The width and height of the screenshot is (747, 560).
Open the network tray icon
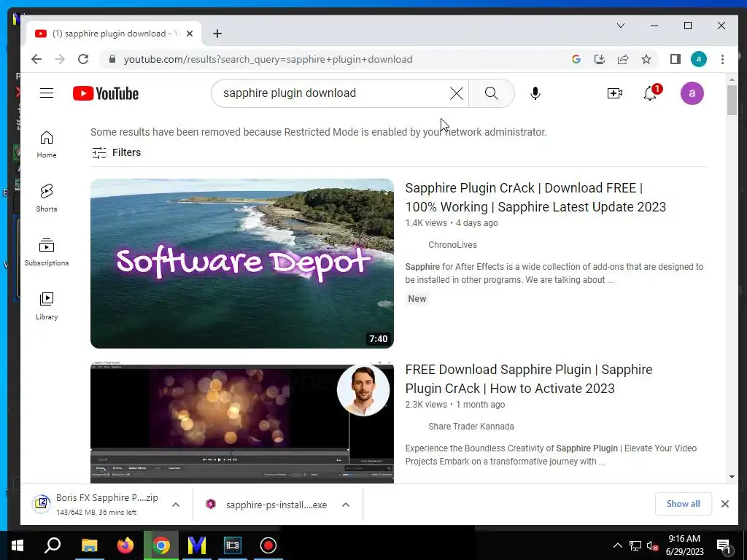pos(635,545)
